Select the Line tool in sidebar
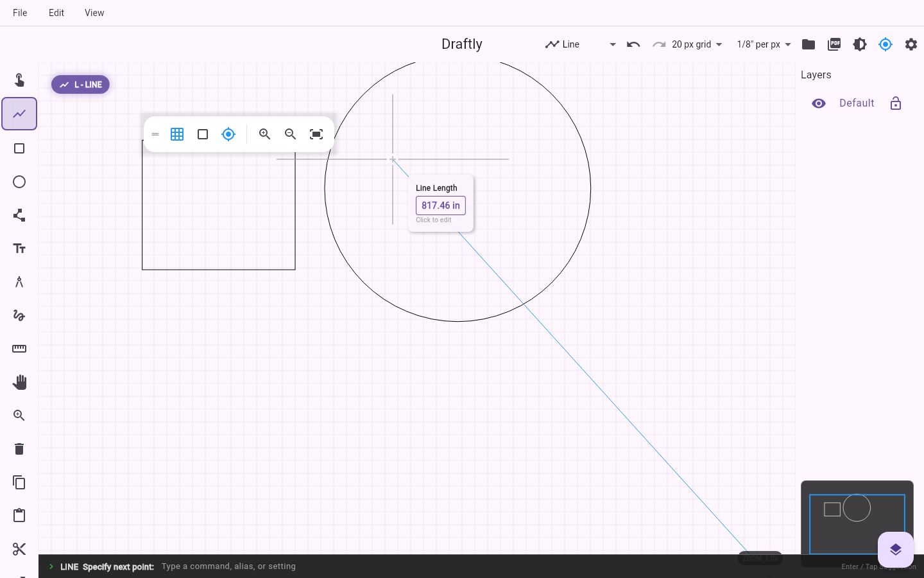This screenshot has height=578, width=924. click(19, 114)
